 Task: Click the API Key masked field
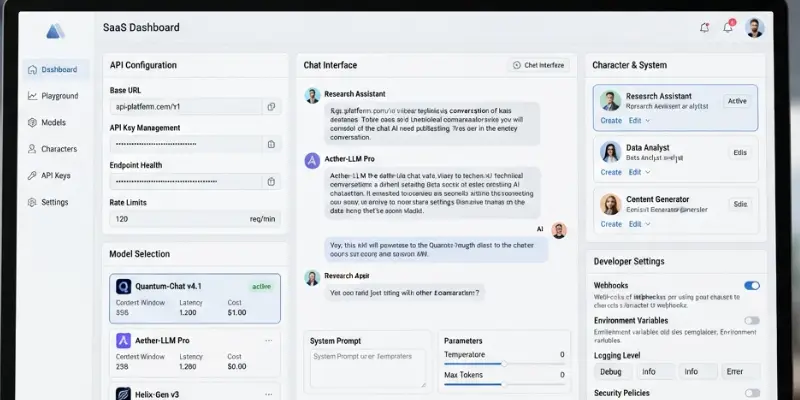point(186,144)
